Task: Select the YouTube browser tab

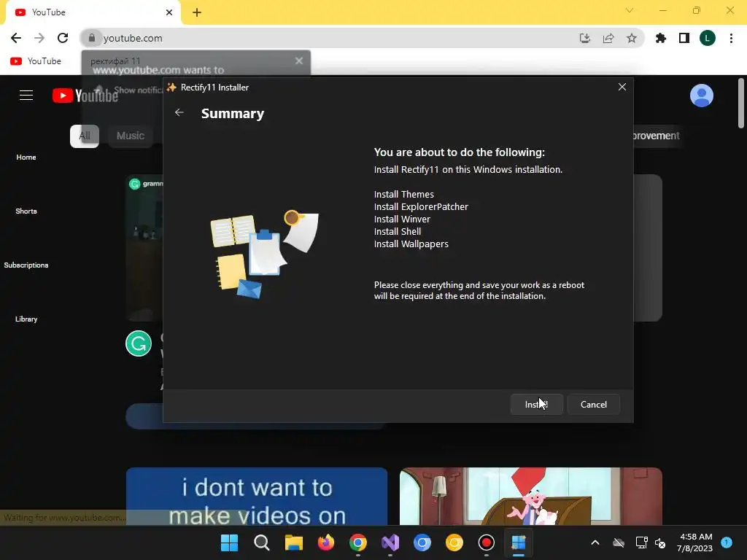Action: pyautogui.click(x=93, y=12)
